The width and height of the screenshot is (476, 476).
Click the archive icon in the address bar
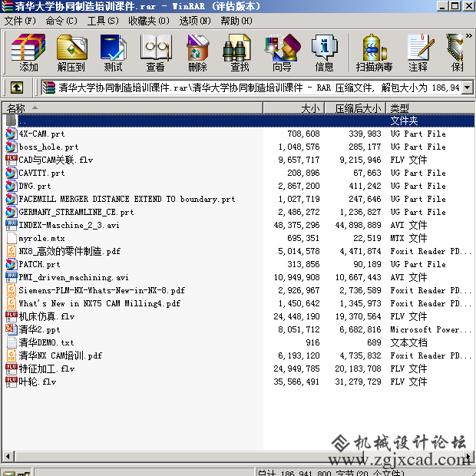tap(48, 88)
